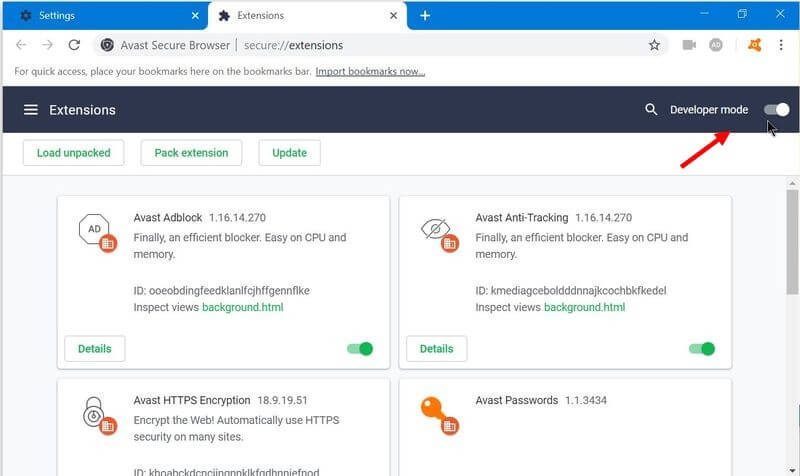800x476 pixels.
Task: Close the Settings tab
Action: tap(195, 16)
